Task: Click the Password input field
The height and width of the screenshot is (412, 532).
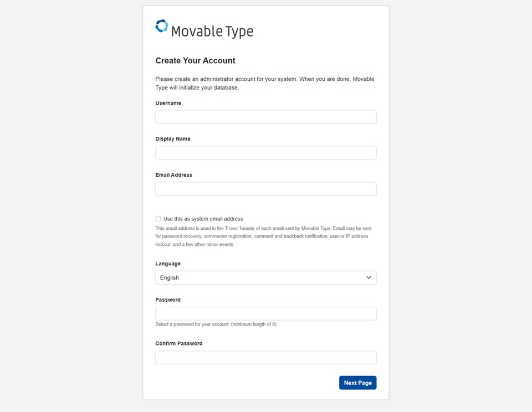Action: [x=265, y=313]
